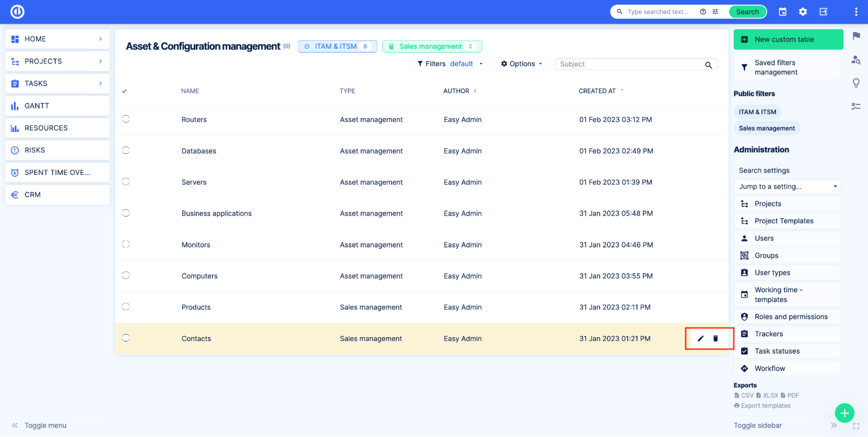Switch to the ITAM & ITSM tab

tap(337, 46)
